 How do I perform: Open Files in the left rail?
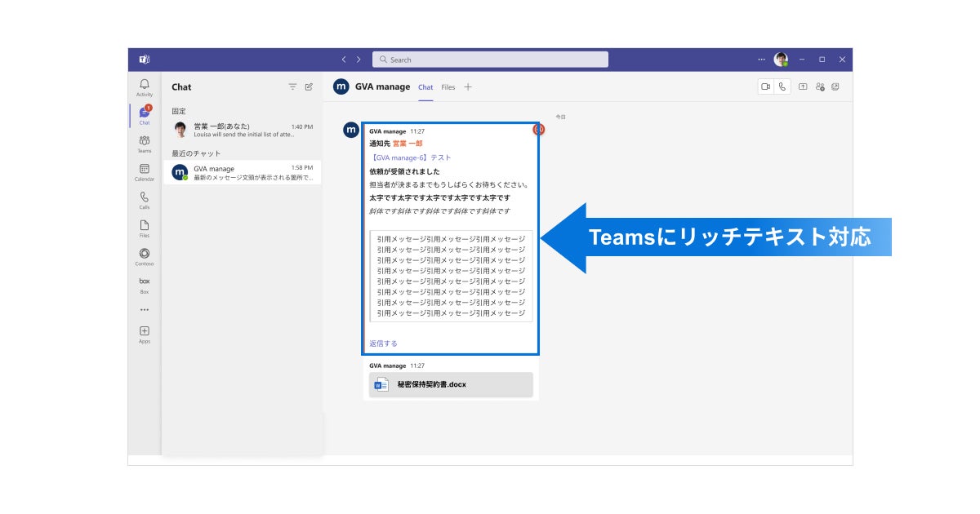coord(145,228)
